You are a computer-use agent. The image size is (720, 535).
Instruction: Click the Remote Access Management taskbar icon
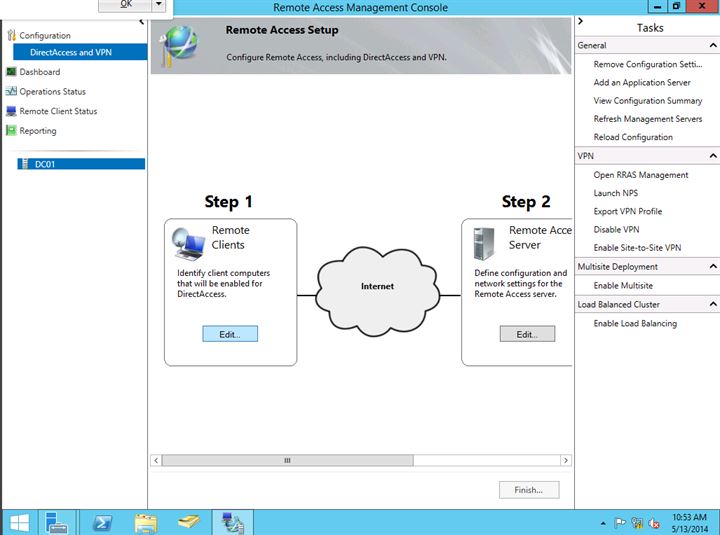232,523
